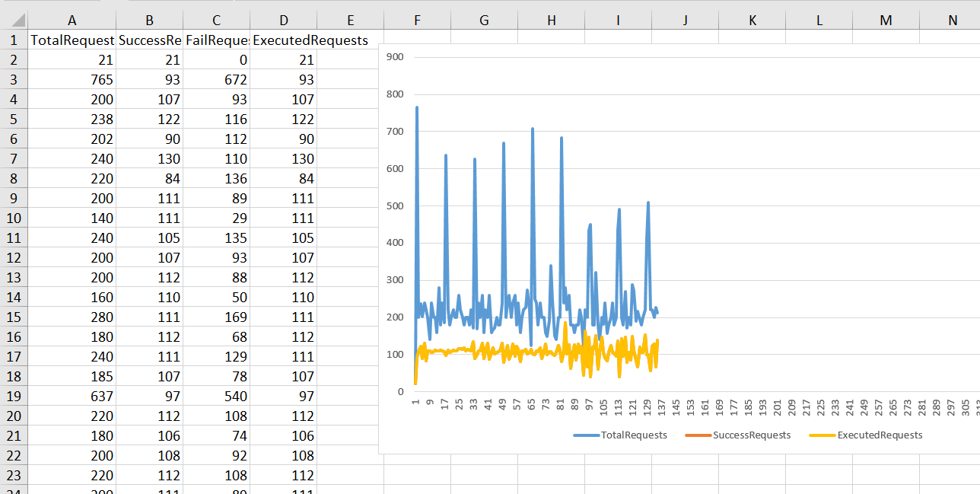Select column C header
The height and width of the screenshot is (494, 980).
[x=216, y=21]
